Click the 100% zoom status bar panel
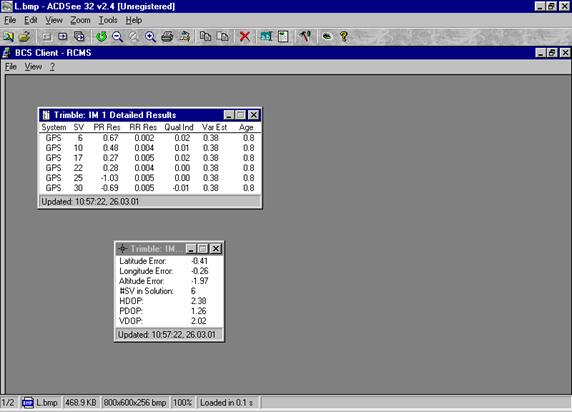572x412 pixels. (x=182, y=403)
